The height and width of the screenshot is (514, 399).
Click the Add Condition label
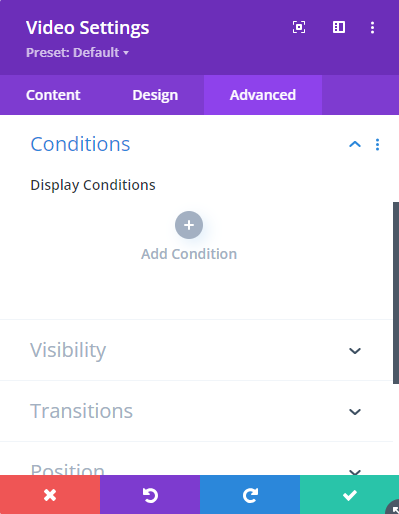[x=189, y=254]
